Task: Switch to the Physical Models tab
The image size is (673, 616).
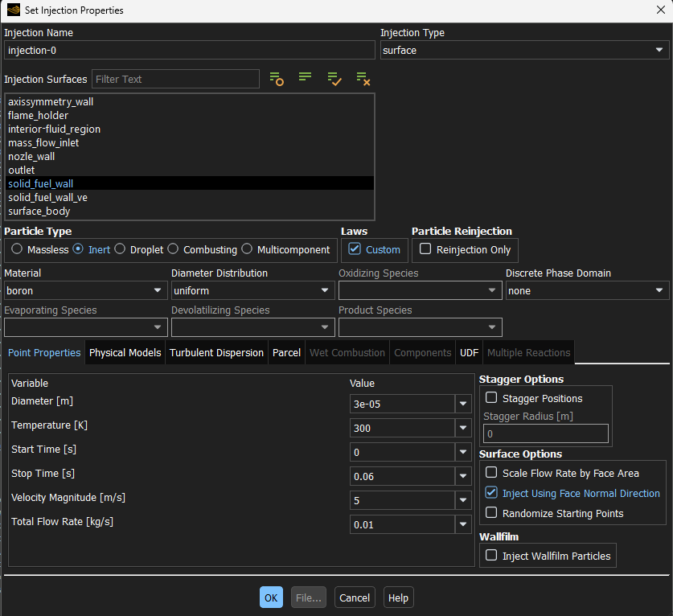Action: click(125, 352)
